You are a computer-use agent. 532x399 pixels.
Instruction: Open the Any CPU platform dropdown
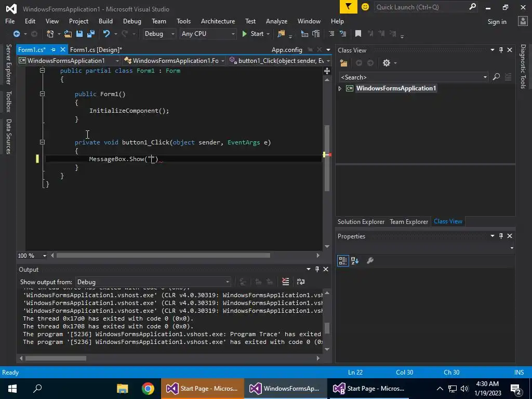point(208,34)
